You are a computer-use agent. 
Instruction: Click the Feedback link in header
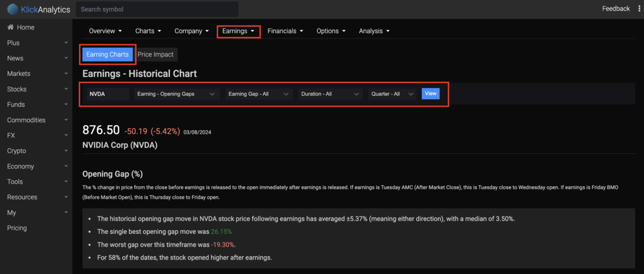click(616, 9)
